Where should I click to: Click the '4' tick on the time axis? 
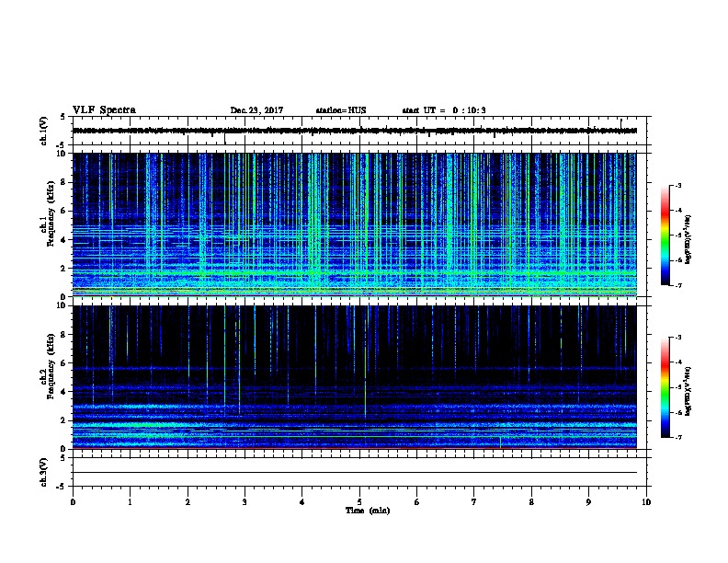click(302, 502)
